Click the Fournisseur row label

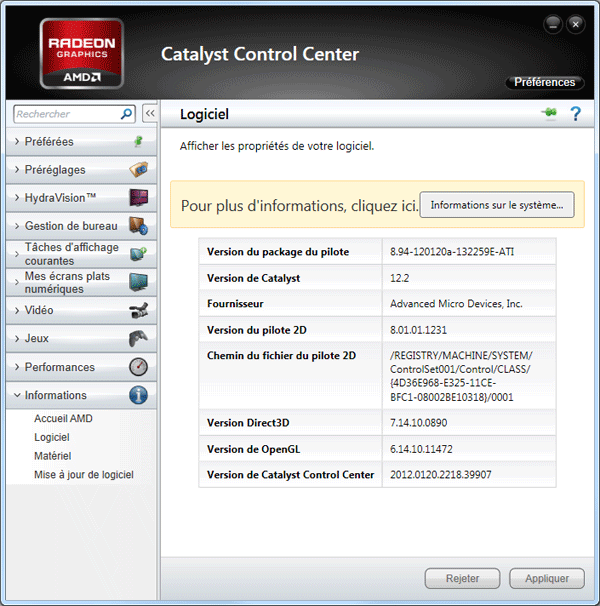click(x=235, y=304)
